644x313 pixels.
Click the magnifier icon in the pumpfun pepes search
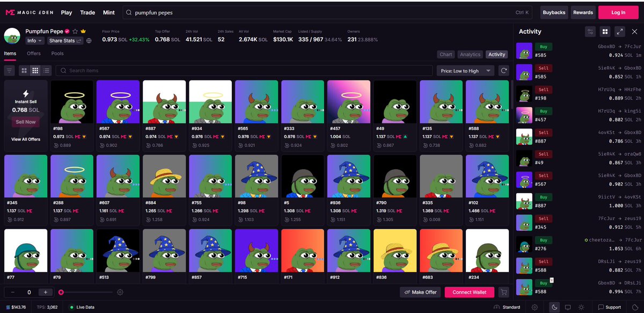click(129, 12)
